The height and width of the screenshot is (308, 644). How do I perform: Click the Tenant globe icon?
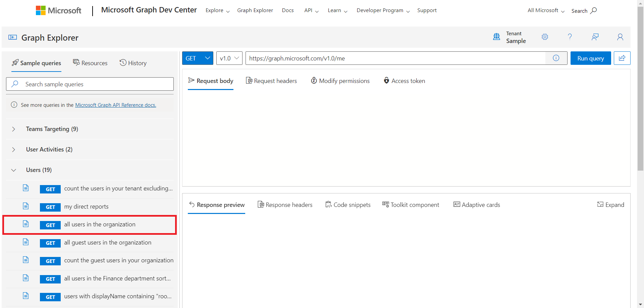pos(496,37)
